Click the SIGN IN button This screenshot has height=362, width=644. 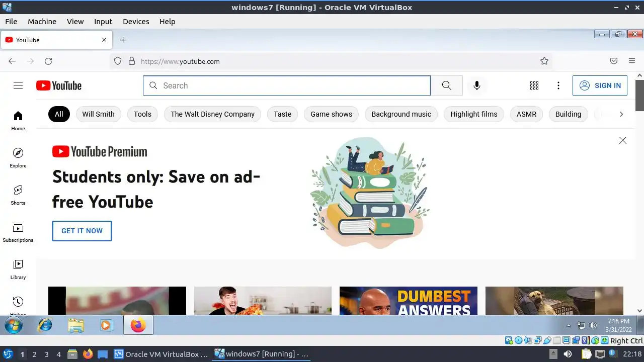point(600,85)
